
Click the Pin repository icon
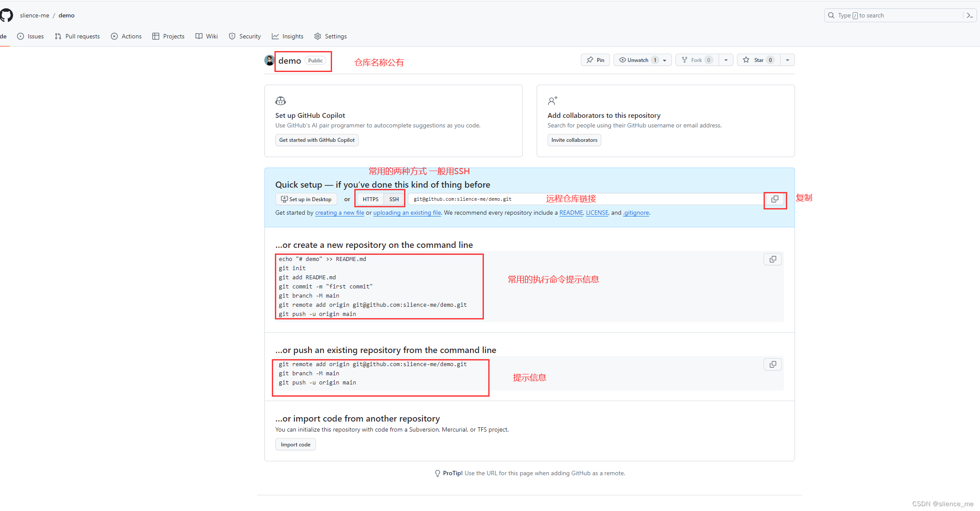point(594,60)
